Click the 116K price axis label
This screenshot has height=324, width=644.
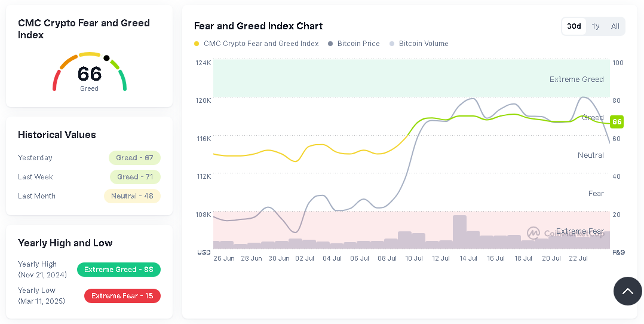[204, 139]
